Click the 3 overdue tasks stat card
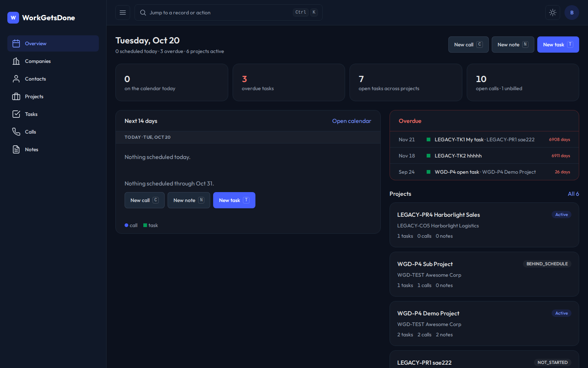 click(x=289, y=82)
